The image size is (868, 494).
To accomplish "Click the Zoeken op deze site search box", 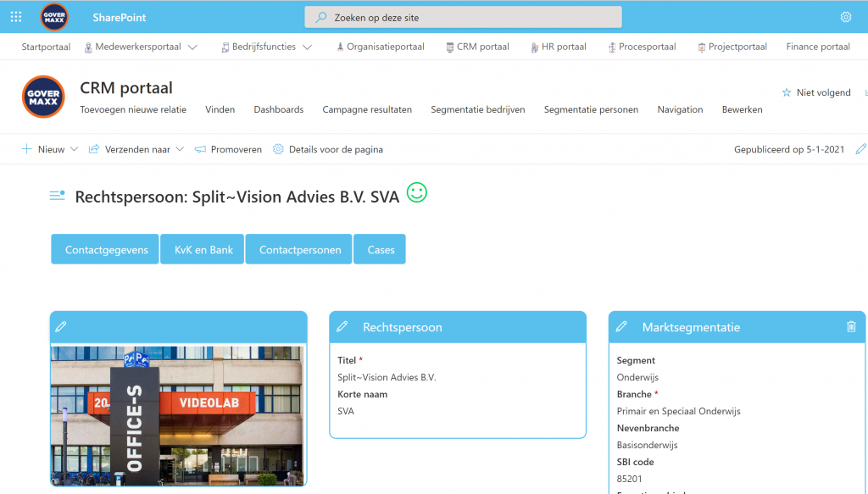I will click(463, 17).
